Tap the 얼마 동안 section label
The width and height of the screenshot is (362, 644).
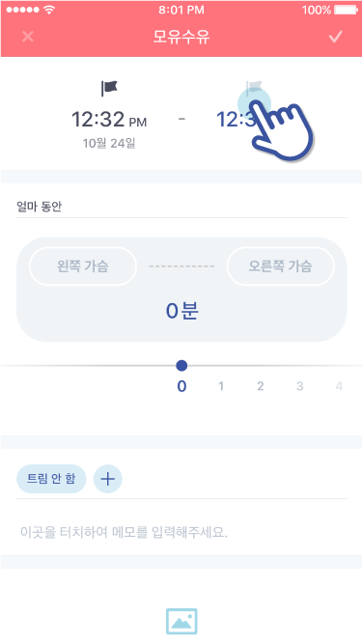coord(40,207)
